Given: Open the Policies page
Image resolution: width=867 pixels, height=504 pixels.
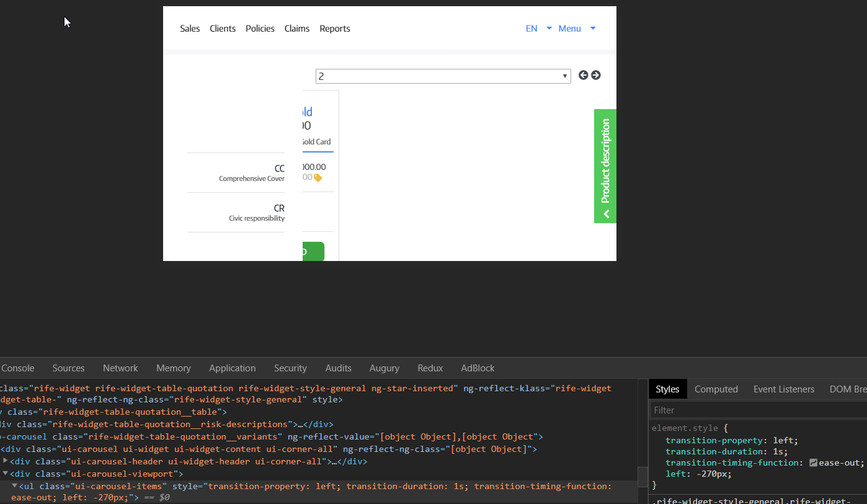Looking at the screenshot, I should (x=260, y=28).
